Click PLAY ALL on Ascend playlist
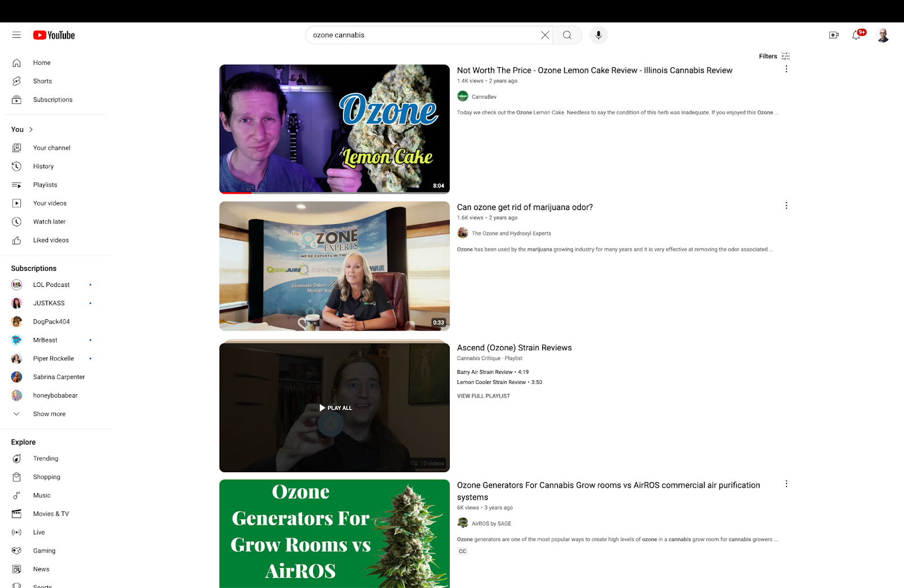904x588 pixels. 335,408
